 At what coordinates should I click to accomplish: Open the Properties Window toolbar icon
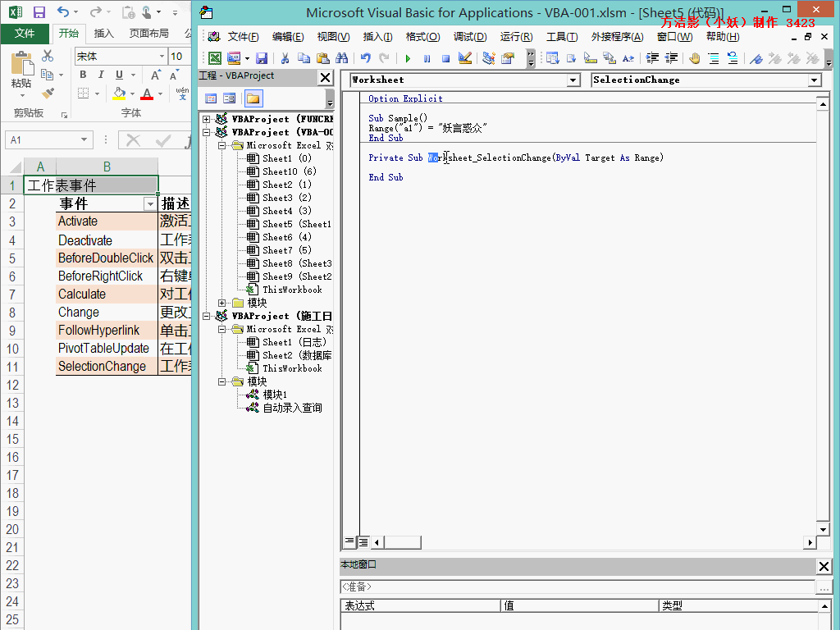coord(507,58)
